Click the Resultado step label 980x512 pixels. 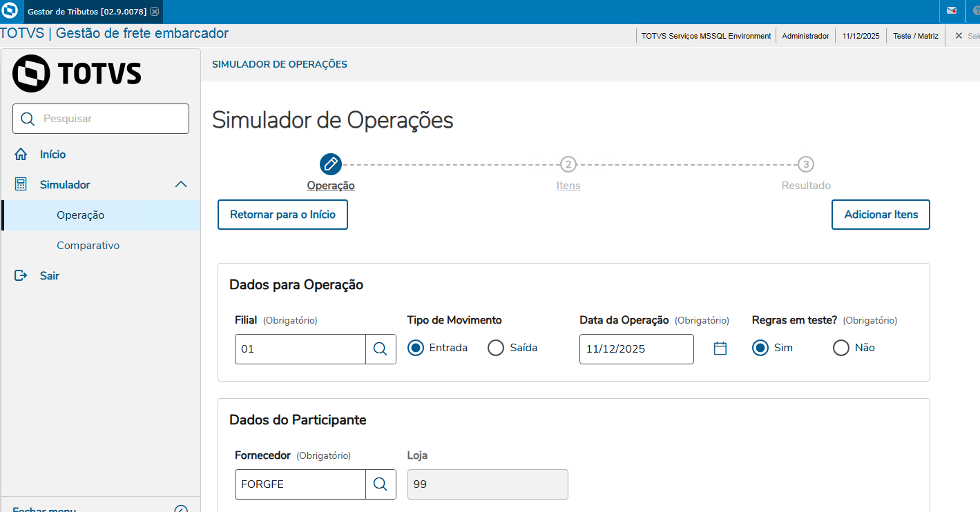click(806, 186)
